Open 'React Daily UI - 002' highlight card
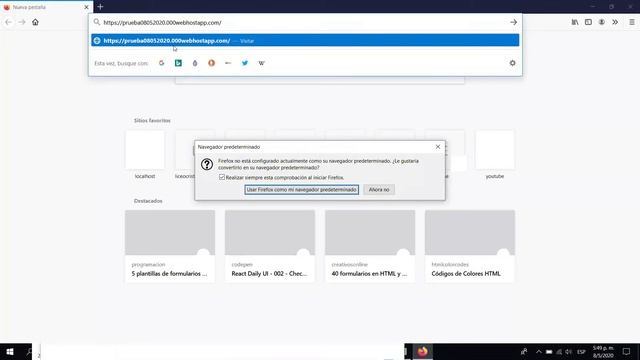Image resolution: width=640 pixels, height=360 pixels. click(x=270, y=246)
